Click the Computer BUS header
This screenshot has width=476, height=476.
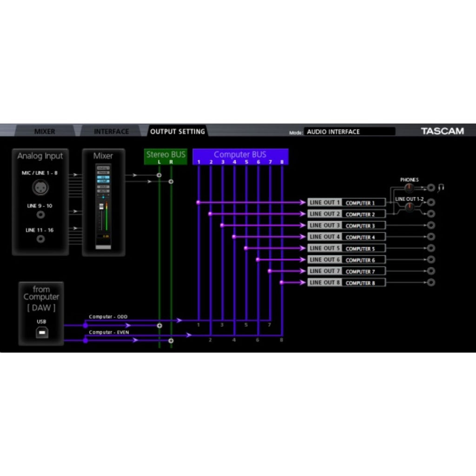coord(240,157)
